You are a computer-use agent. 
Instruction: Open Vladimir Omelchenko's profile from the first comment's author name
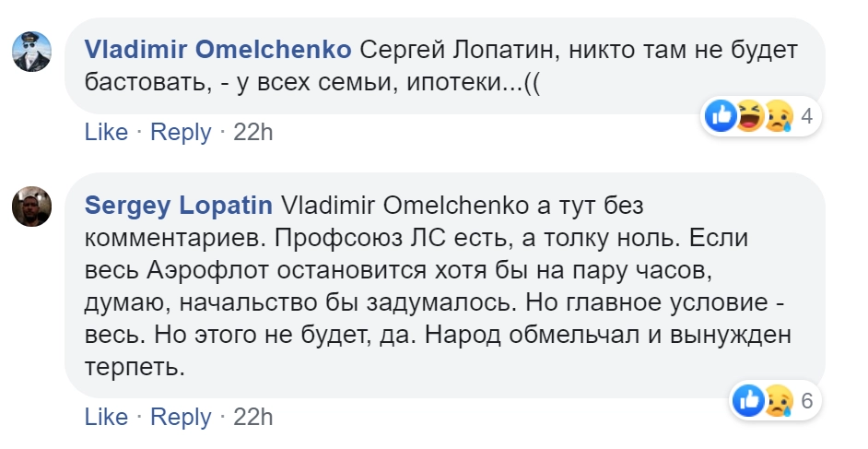(217, 49)
